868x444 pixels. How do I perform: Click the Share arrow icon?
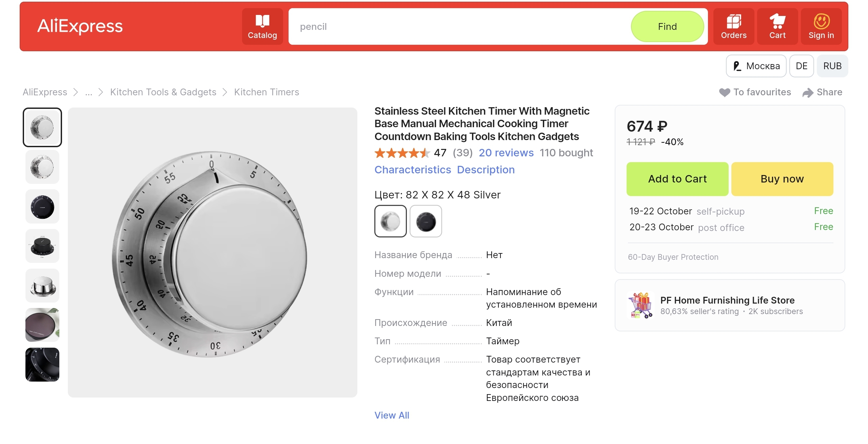click(808, 93)
